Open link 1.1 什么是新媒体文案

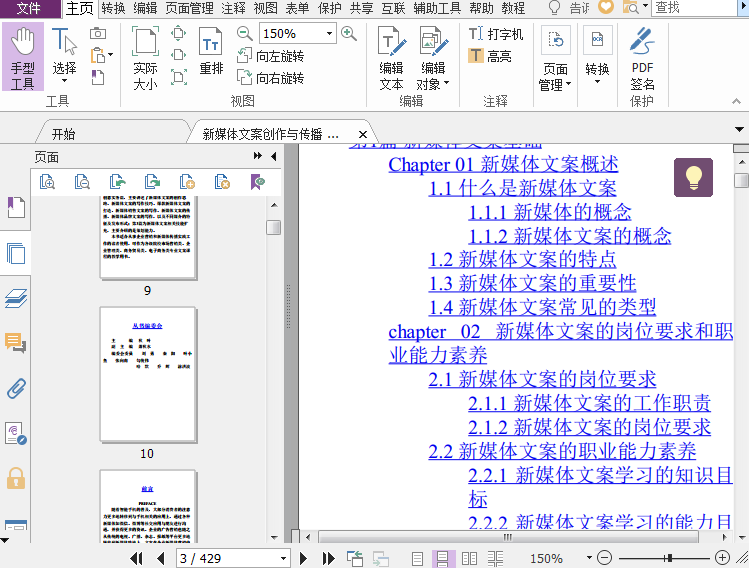coord(522,188)
